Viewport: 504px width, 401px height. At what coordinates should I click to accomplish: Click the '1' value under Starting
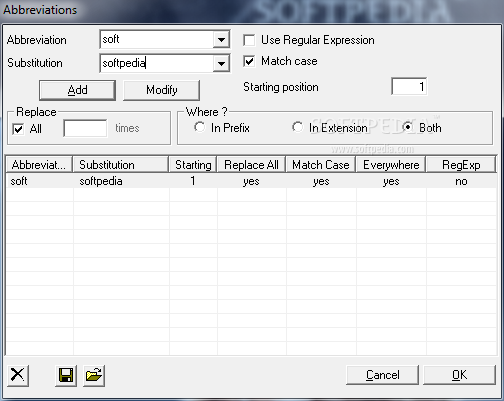(193, 181)
